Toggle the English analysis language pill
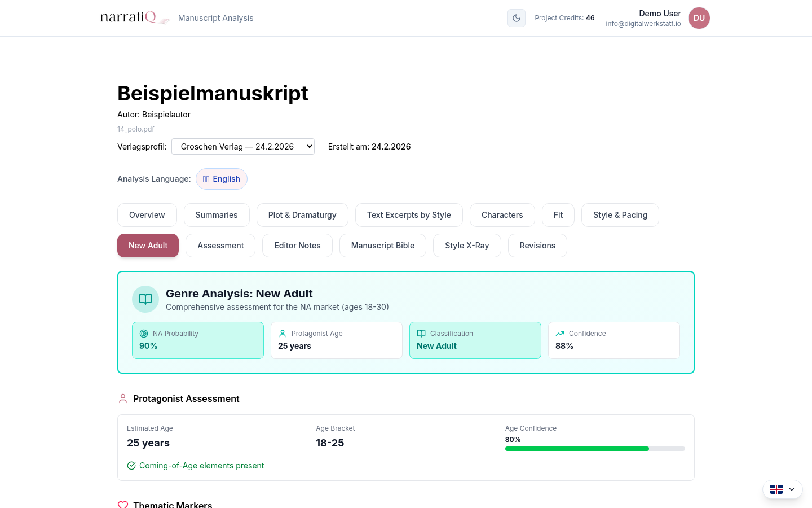 (221, 179)
